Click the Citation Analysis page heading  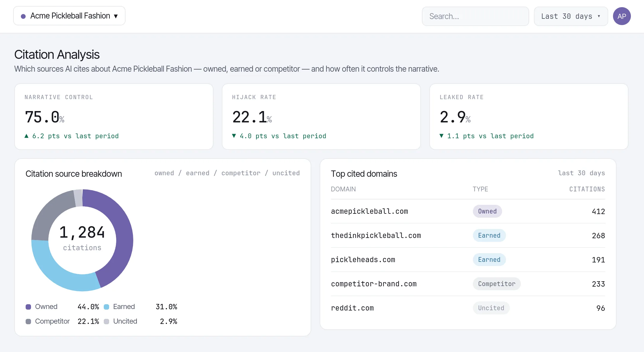tap(57, 55)
